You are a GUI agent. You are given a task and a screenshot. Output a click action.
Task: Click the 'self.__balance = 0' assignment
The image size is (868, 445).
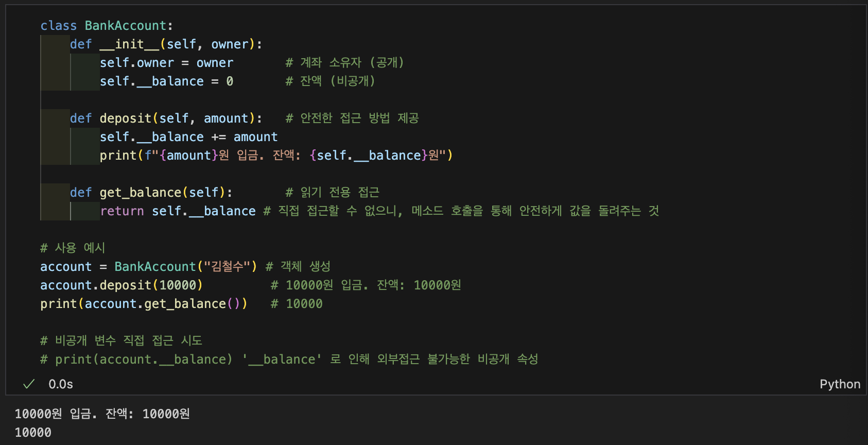(166, 81)
